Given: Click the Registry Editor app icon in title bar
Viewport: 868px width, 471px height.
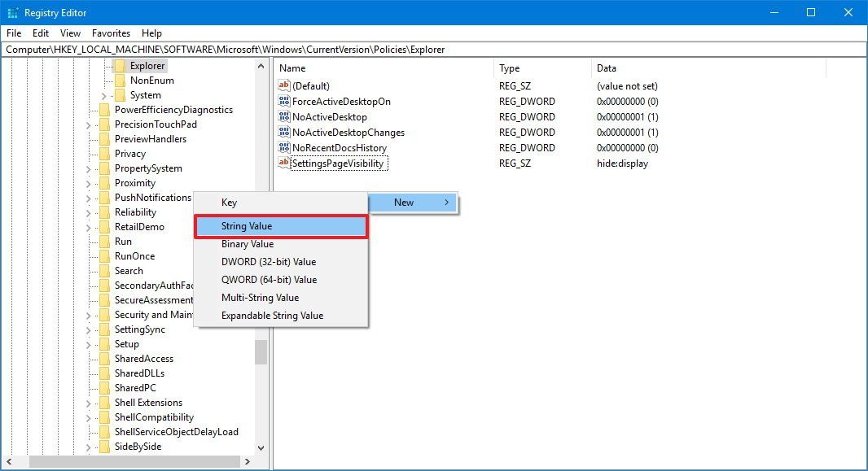Looking at the screenshot, I should pos(12,12).
